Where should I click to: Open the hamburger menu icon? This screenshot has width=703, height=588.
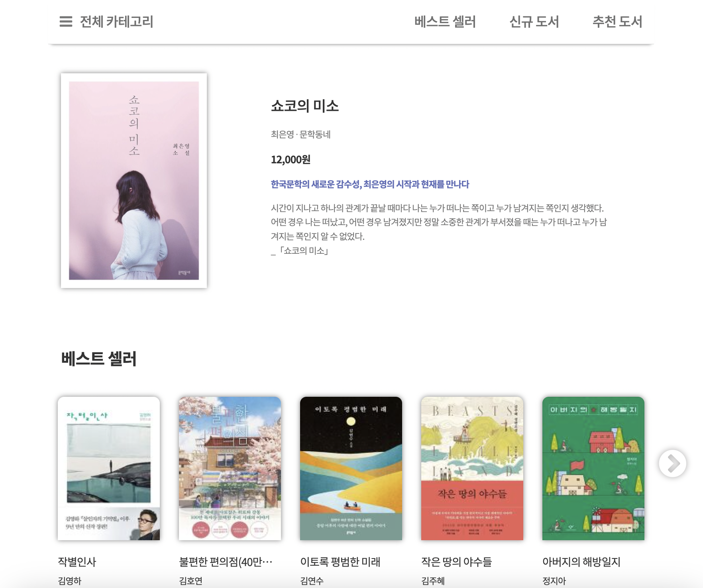[x=66, y=22]
